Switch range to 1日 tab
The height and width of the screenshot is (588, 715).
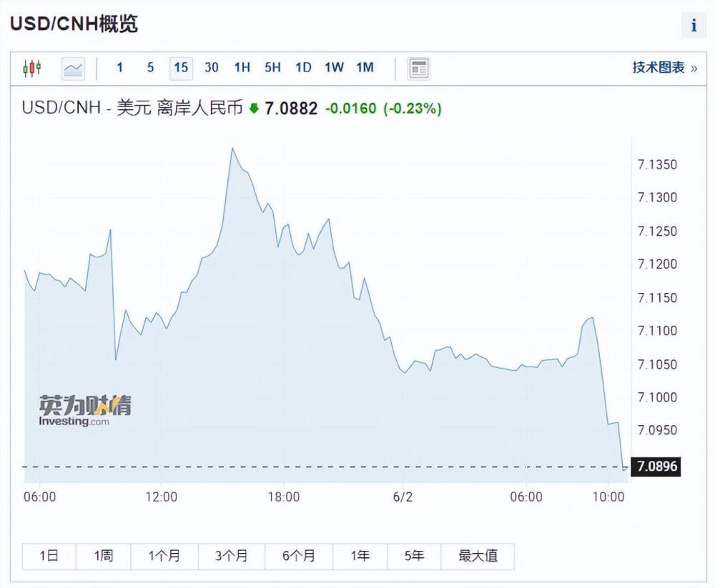[x=49, y=556]
